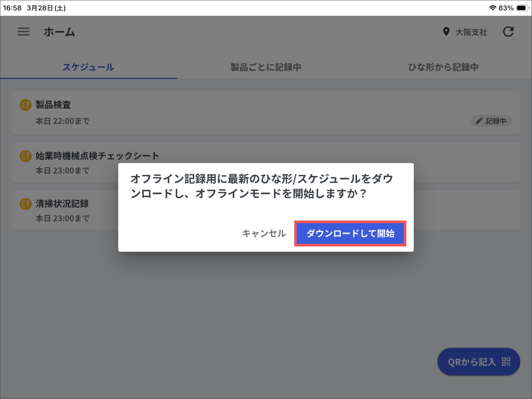Tap the location pin icon
Image resolution: width=532 pixels, height=399 pixels.
coord(446,32)
